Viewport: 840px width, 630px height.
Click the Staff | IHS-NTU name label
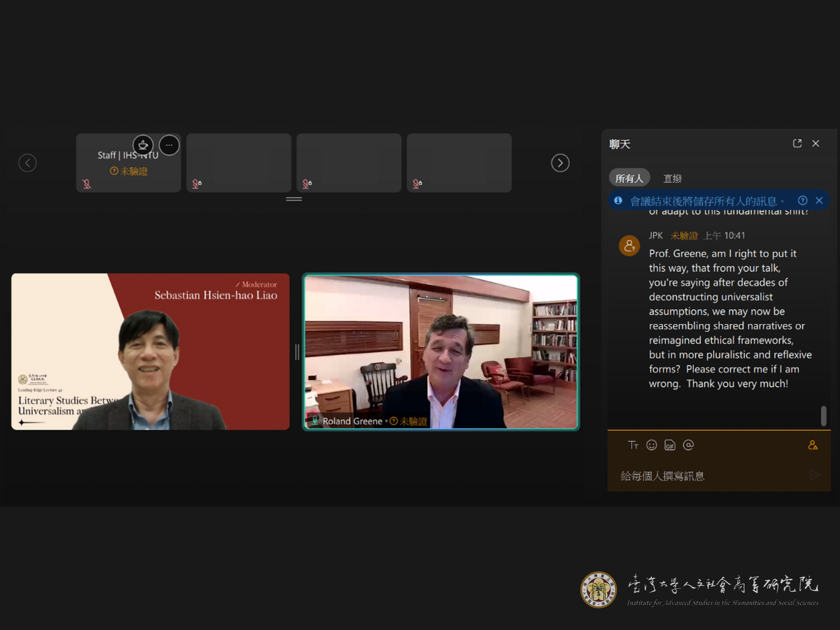click(128, 155)
